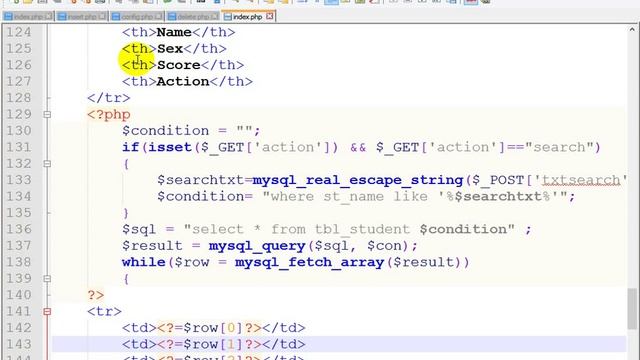The height and width of the screenshot is (360, 640).
Task: Click $row[1] cell on highlighted line 143
Action: pos(213,344)
